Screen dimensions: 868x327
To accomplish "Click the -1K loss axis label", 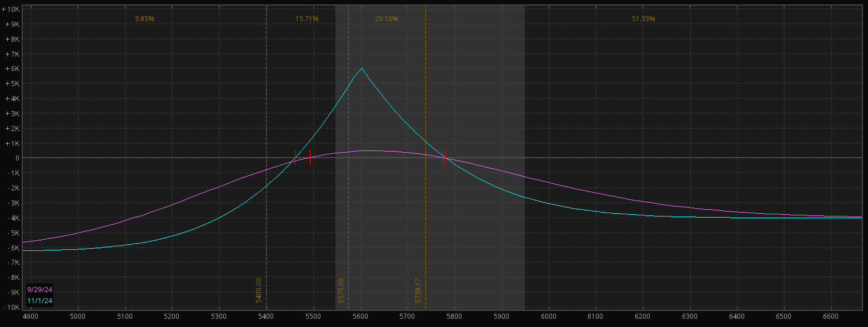I will 13,173.
